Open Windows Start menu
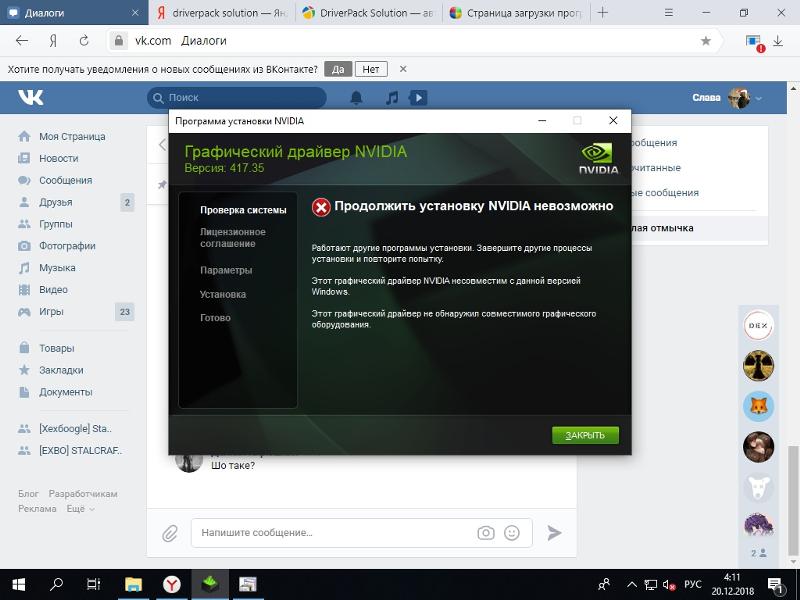This screenshot has height=600, width=800. pos(19,585)
